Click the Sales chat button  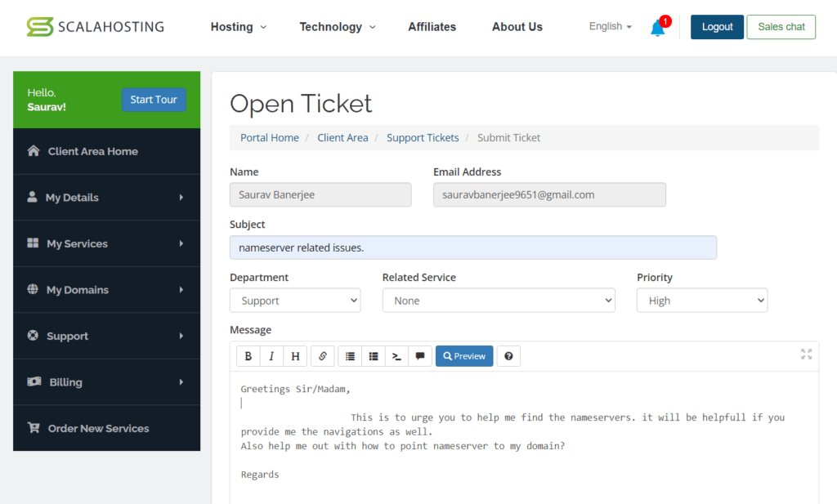click(x=781, y=27)
